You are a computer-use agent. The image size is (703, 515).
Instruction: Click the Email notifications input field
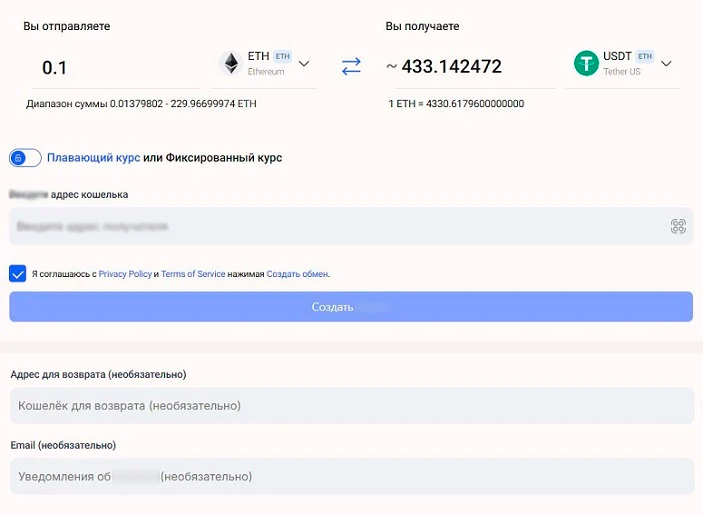(352, 476)
